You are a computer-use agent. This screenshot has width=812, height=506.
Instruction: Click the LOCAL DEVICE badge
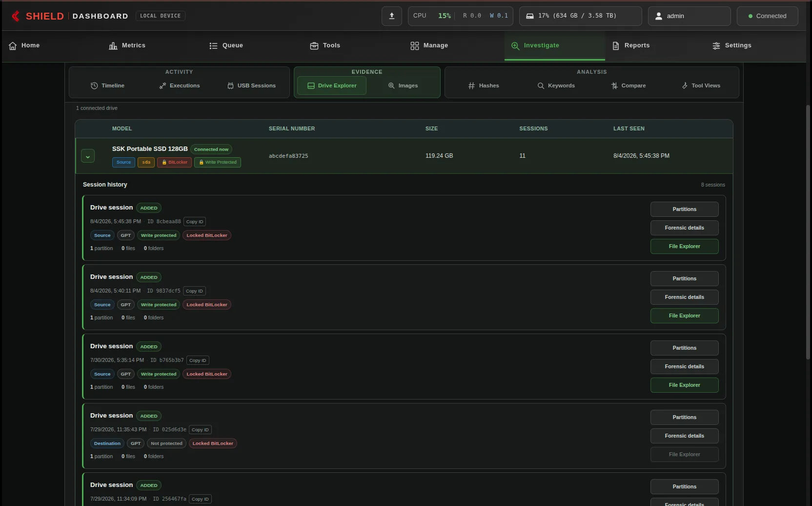(160, 16)
